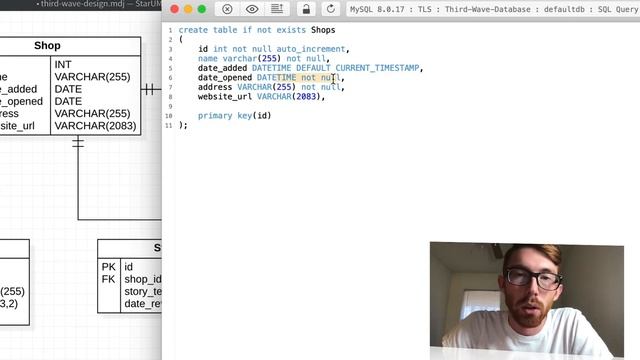Click 'shop_id' column in StarUML lower table
Screen dimensions: 640x360
143,279
